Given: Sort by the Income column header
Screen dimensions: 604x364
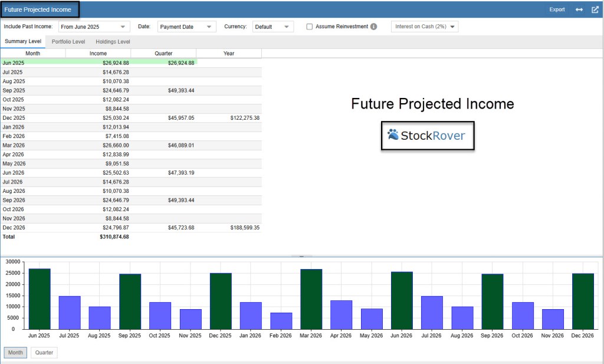Looking at the screenshot, I should coord(98,53).
